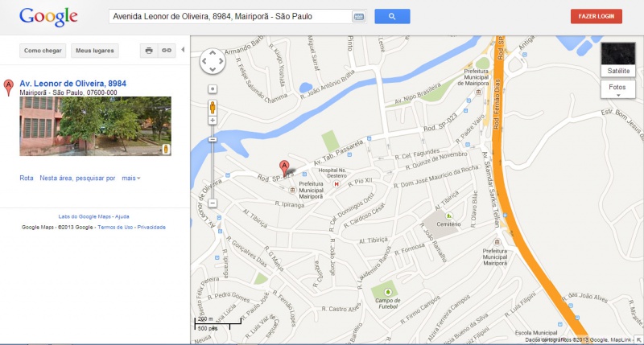Viewport: 644px width, 345px height.
Task: Select the Street View pegman on map
Action: coord(213,107)
